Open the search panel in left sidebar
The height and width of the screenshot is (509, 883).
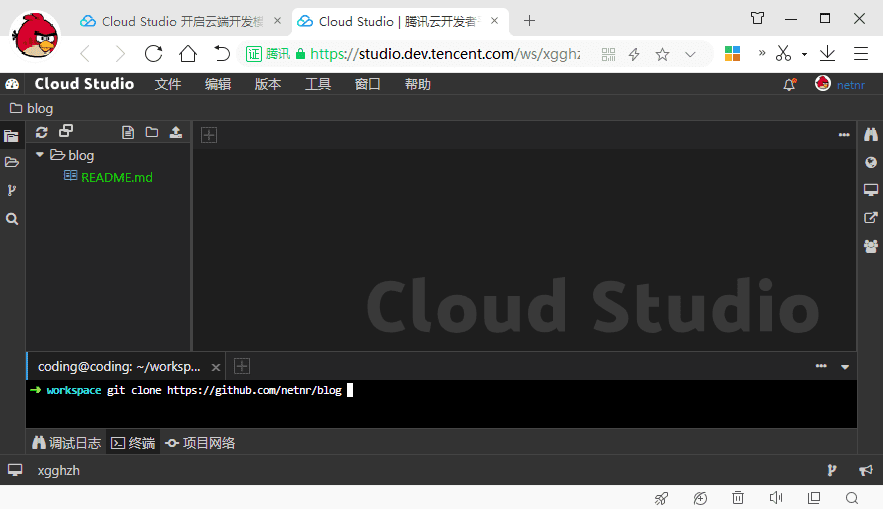click(x=12, y=218)
